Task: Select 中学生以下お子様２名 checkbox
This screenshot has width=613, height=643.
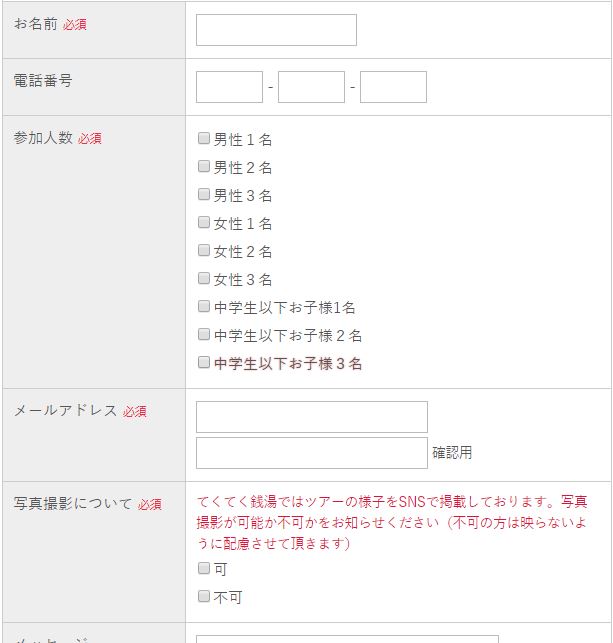Action: 204,335
